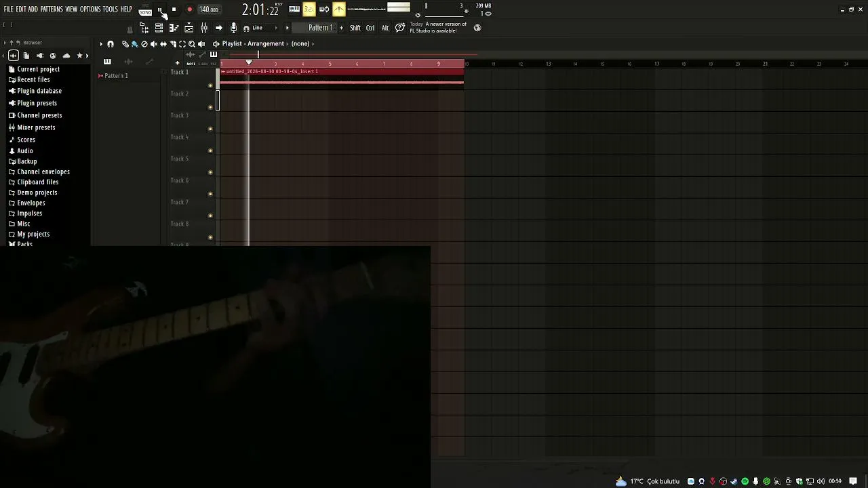Expand Plugin presets folder
Viewport: 868px width, 488px height.
coord(37,103)
